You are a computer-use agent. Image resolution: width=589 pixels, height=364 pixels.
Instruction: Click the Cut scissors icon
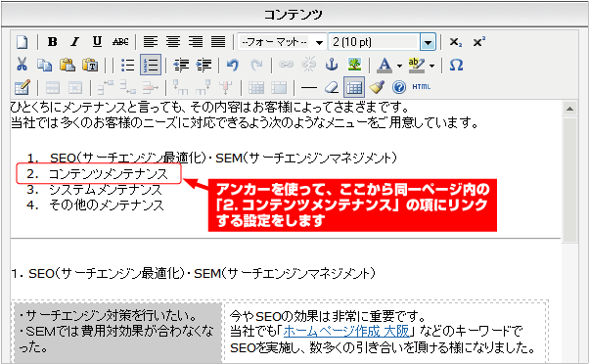(22, 65)
